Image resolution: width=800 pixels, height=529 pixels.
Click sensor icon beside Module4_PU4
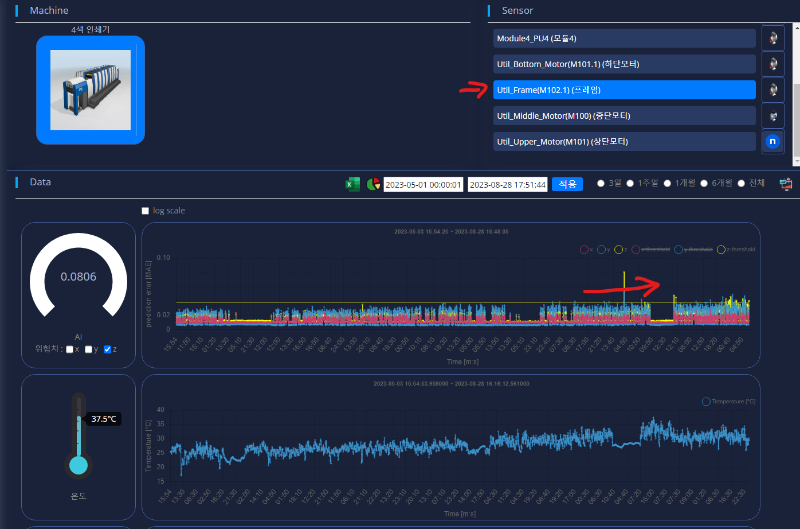tap(773, 38)
